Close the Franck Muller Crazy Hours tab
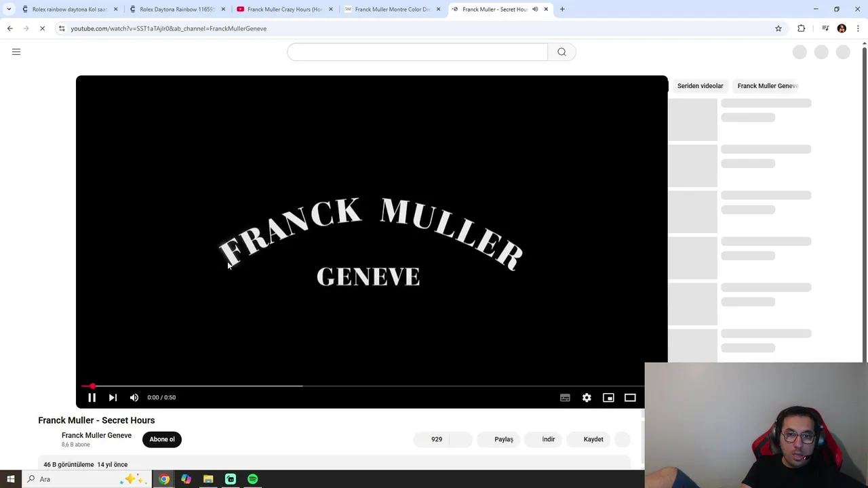Viewport: 868px width, 488px height. coord(331,9)
